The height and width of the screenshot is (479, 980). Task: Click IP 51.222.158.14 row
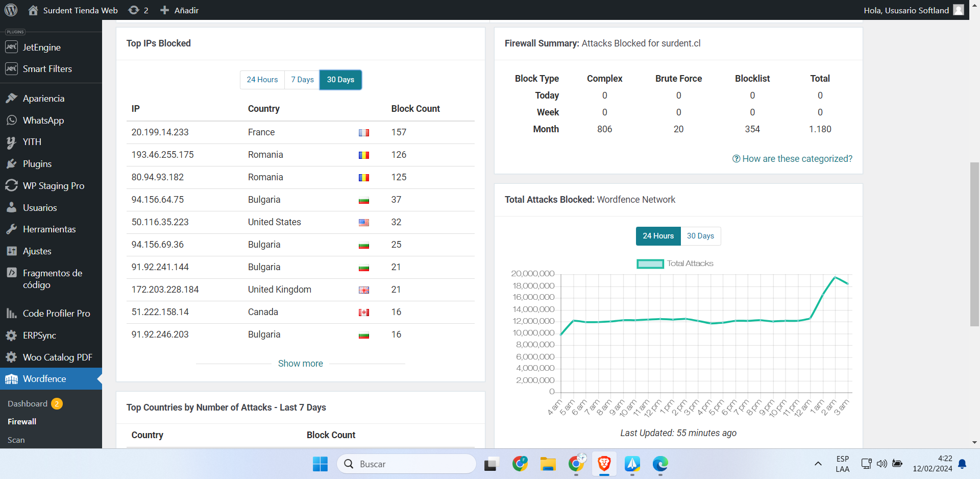click(300, 312)
